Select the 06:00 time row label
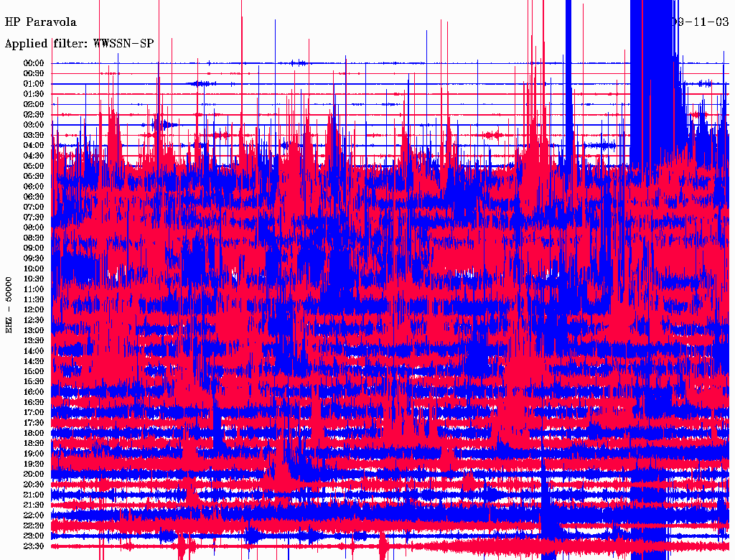 click(34, 187)
